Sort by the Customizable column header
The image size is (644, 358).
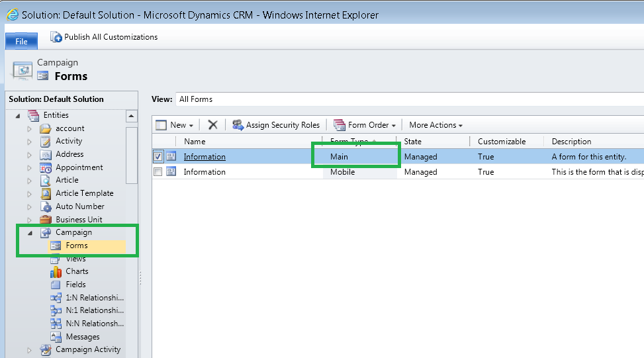coord(502,141)
